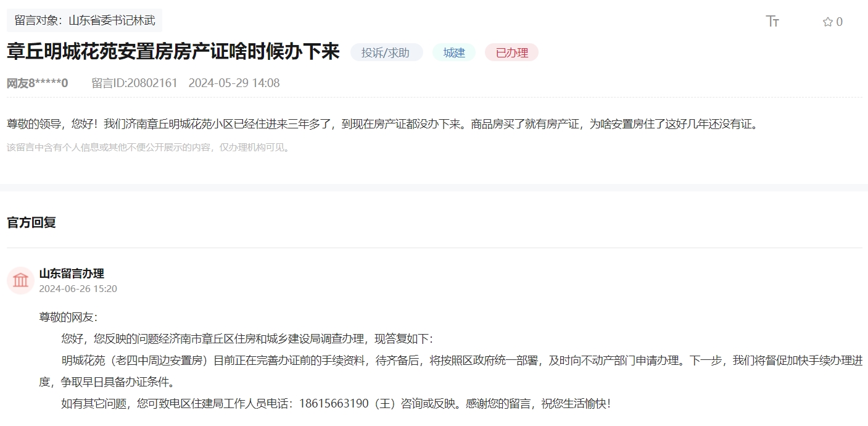Click the post title 章丘明城花苑安置房房产证啥时候办下来
The height and width of the screenshot is (426, 868).
click(x=173, y=52)
